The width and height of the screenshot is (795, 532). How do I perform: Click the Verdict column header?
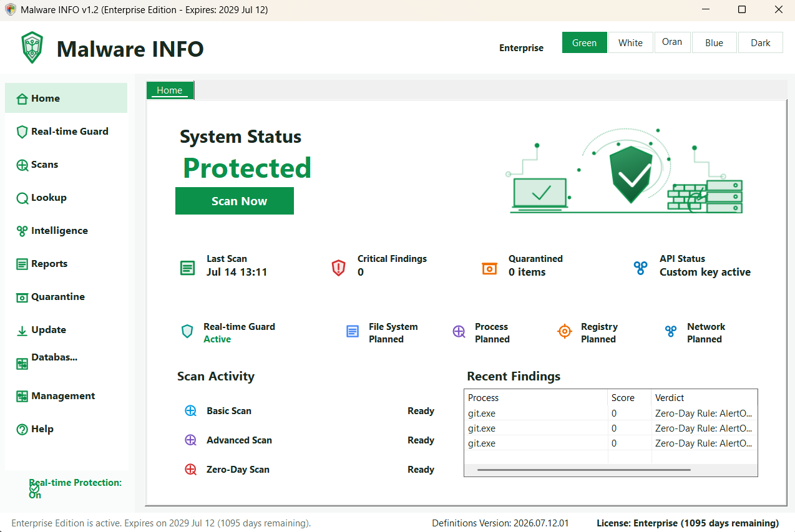[x=705, y=398]
